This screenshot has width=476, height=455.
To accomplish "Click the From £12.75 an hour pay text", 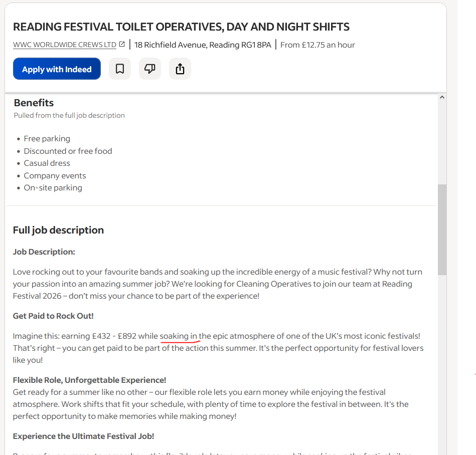I will coord(318,45).
